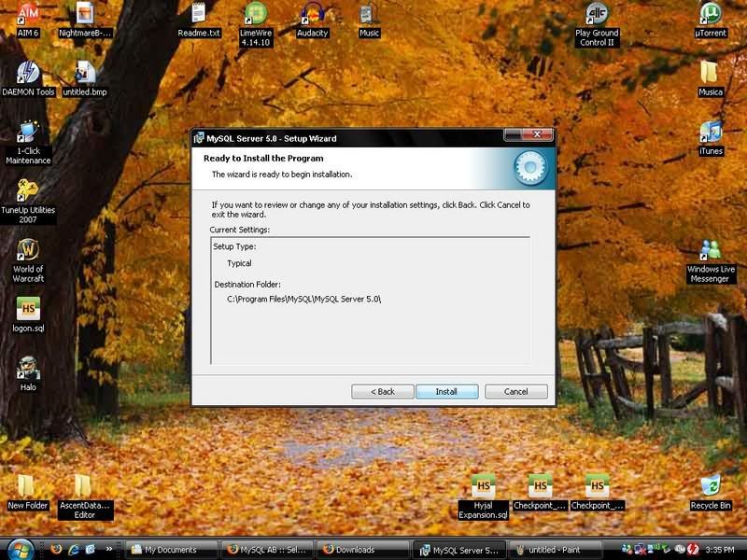Click the Firefox quick launch icon
This screenshot has height=560, width=747.
click(56, 549)
